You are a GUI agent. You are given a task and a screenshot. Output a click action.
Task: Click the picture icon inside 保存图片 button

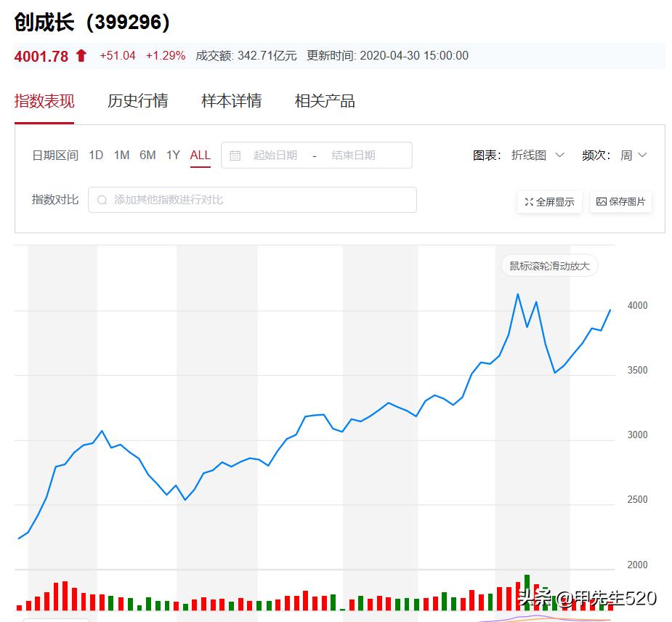point(602,202)
